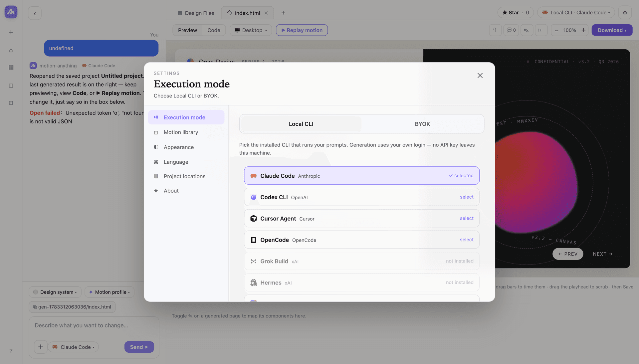Choose the Claude Code CLI option
Image resolution: width=639 pixels, height=364 pixels.
pyautogui.click(x=362, y=176)
